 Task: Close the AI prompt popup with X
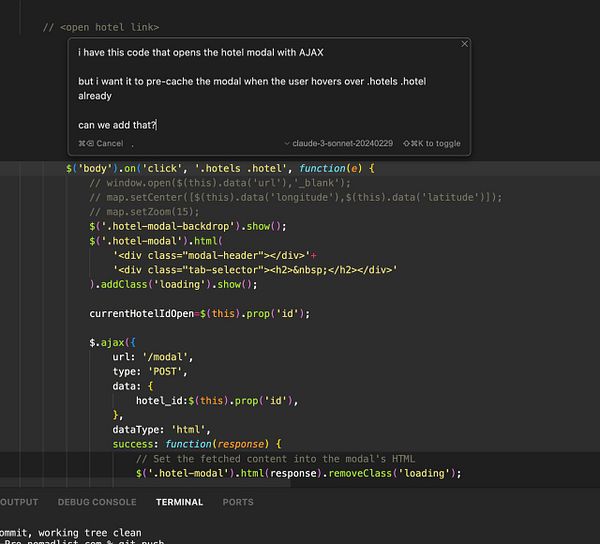464,44
